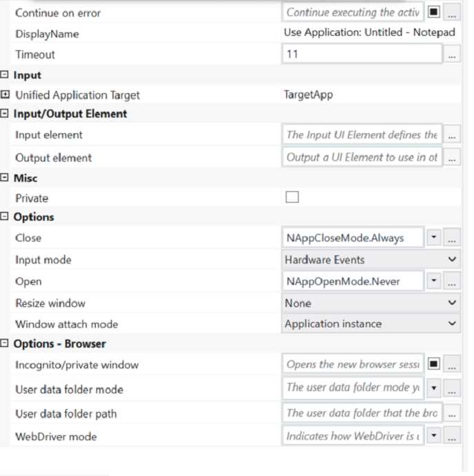Open the NAppCloseMode.Always dropdown arrow
Image resolution: width=474 pixels, height=476 pixels.
[433, 238]
